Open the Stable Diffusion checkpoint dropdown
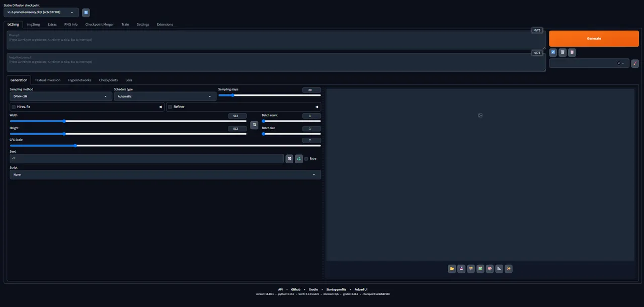The image size is (644, 307). pyautogui.click(x=41, y=12)
